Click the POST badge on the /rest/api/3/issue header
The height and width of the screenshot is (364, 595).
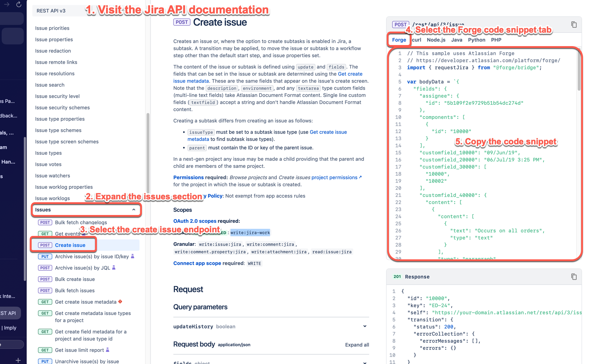point(400,24)
